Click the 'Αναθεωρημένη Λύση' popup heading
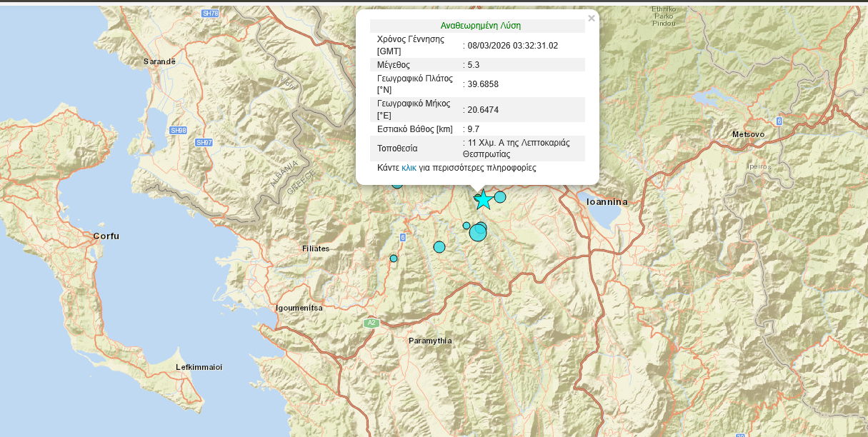 pos(480,26)
